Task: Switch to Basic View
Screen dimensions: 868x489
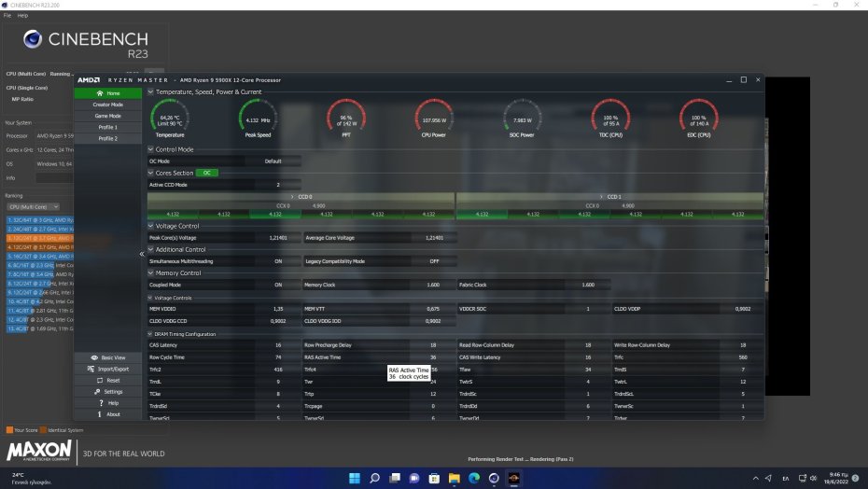Action: point(108,357)
